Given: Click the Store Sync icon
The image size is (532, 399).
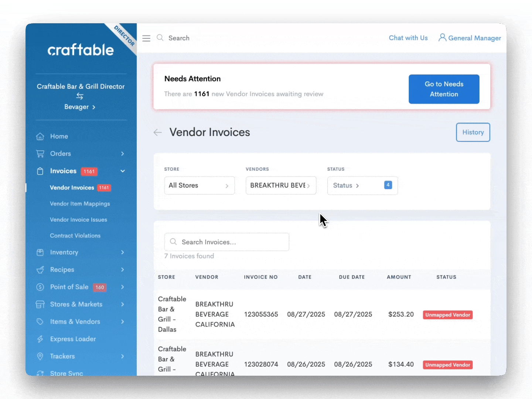Looking at the screenshot, I should 40,373.
